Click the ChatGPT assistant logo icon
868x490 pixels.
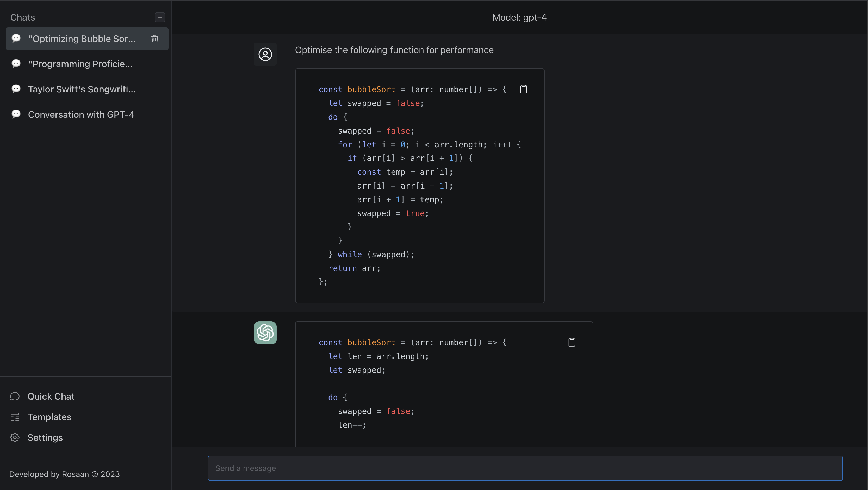(x=265, y=333)
